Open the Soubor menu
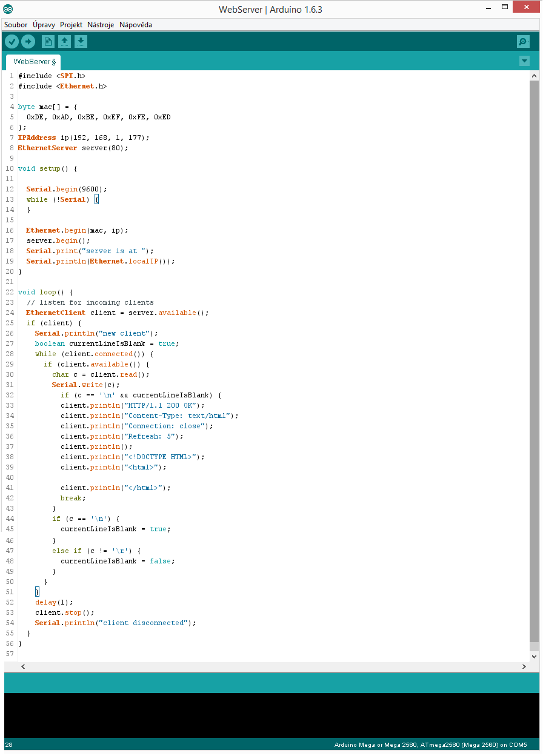Viewport: 543px width, 756px height. pos(16,25)
